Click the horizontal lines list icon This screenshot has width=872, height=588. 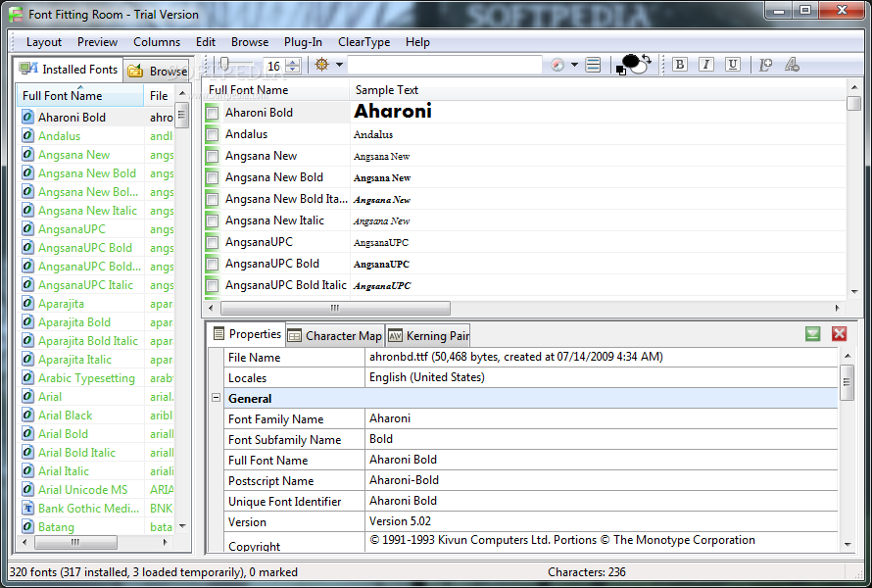(x=594, y=65)
